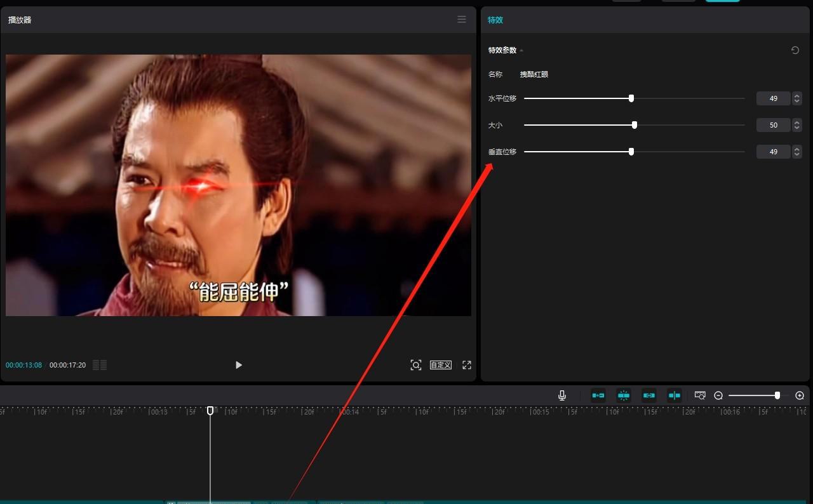Zoom in the timeline with plus icon

800,395
